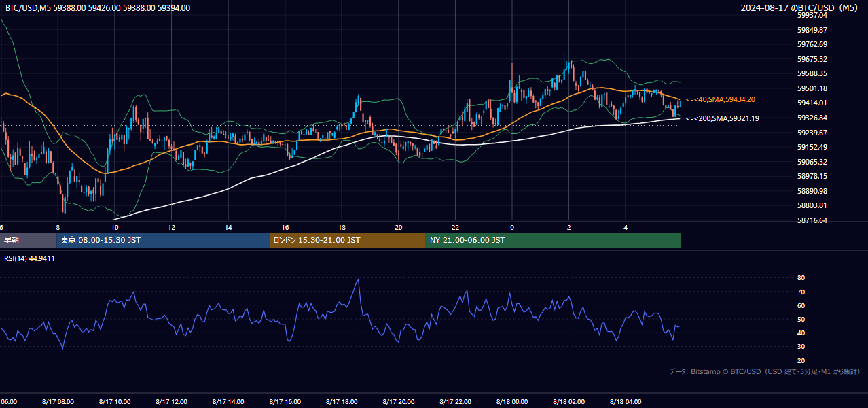The width and height of the screenshot is (868, 408).
Task: Click price axis label 59414.01
Action: tap(812, 103)
